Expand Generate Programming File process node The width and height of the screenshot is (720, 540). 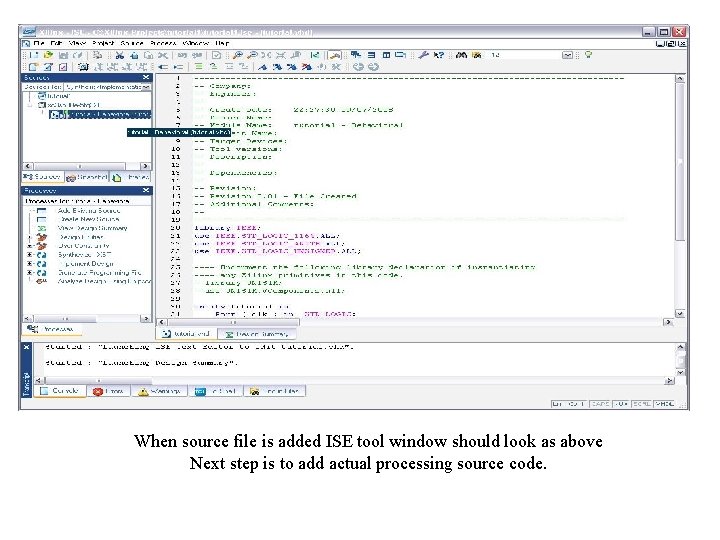pos(30,272)
